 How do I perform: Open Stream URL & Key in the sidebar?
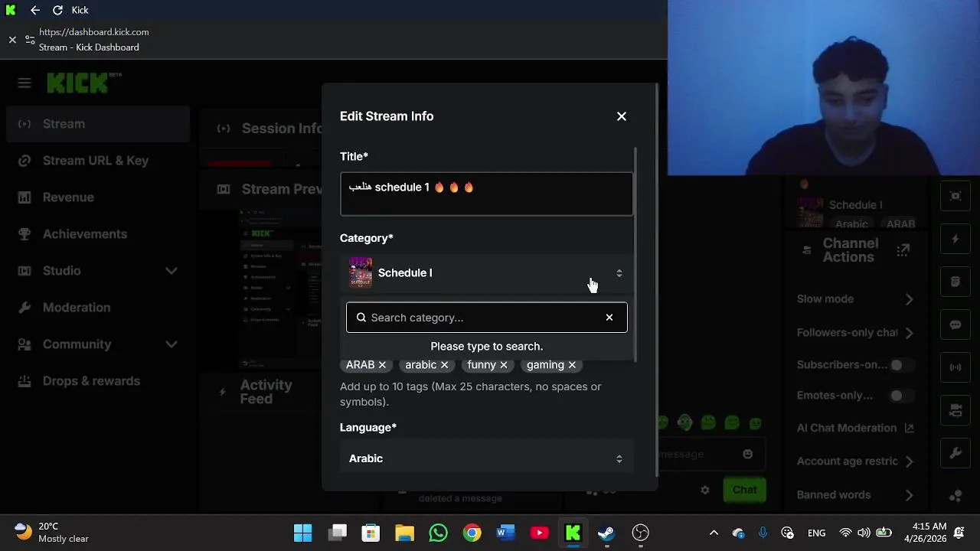[97, 161]
